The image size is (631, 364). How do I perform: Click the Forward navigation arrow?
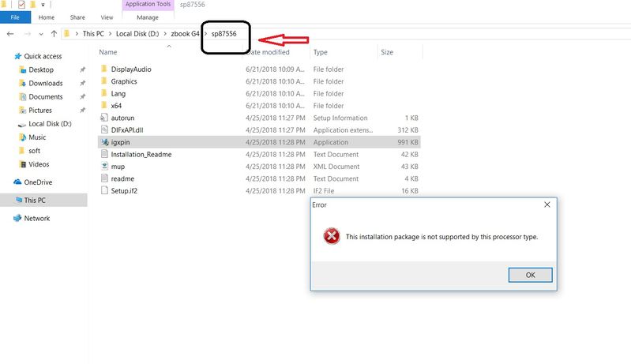point(28,34)
